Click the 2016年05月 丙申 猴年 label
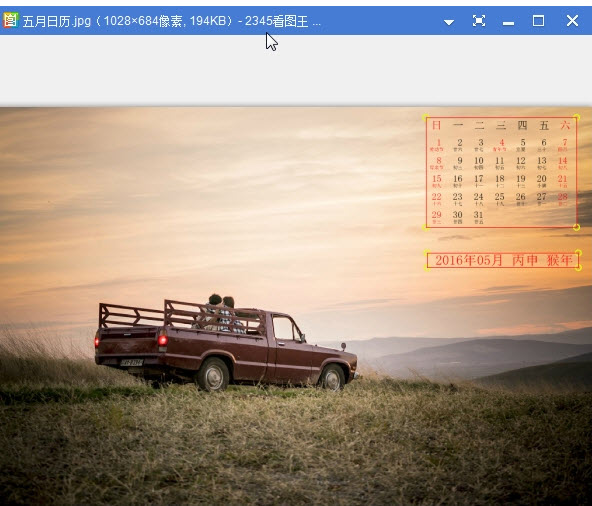This screenshot has width=592, height=506. point(504,260)
